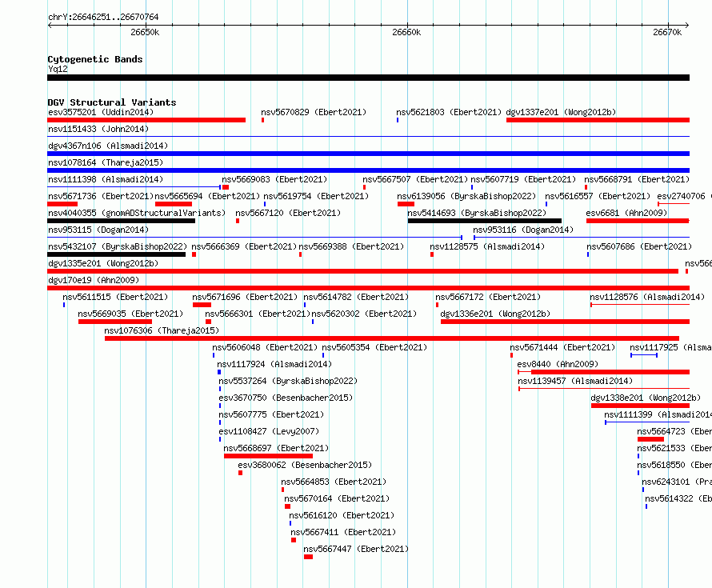This screenshot has width=712, height=588.
Task: Click dgv1338e201 (Wong2012b) label
Action: point(646,398)
